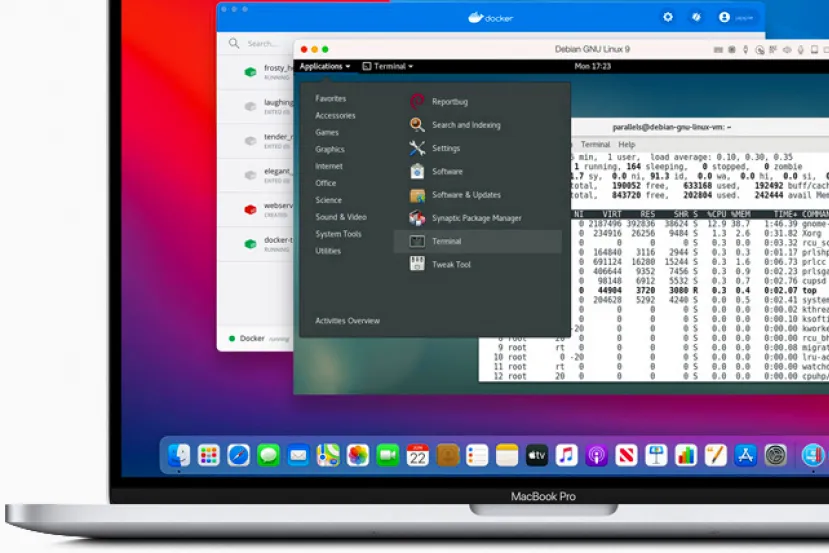Focus the Docker search field

coord(260,43)
